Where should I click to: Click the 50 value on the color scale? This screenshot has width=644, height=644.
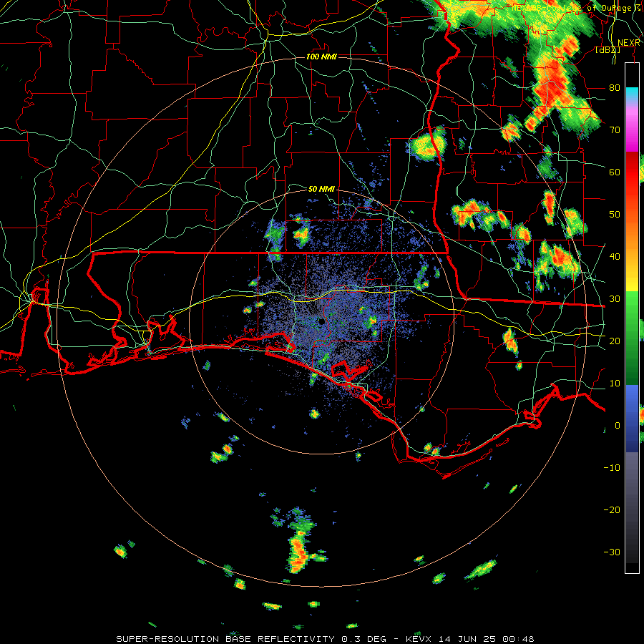(x=615, y=215)
